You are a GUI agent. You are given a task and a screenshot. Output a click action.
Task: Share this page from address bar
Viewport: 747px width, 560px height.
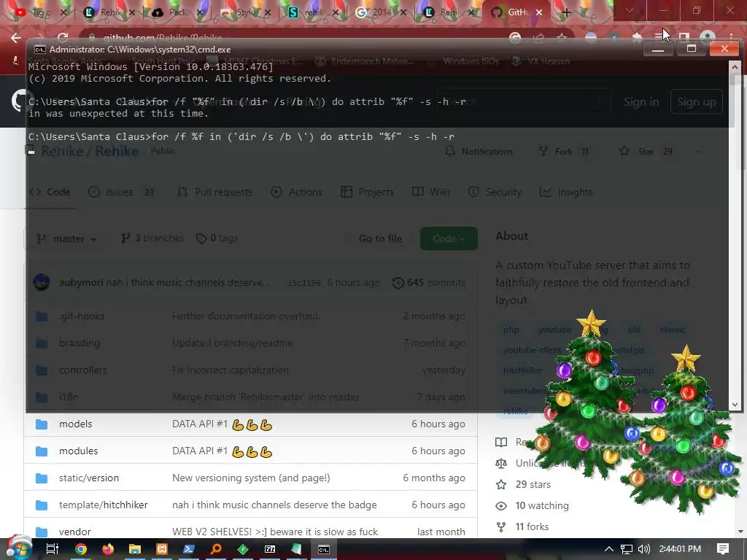pos(538,38)
